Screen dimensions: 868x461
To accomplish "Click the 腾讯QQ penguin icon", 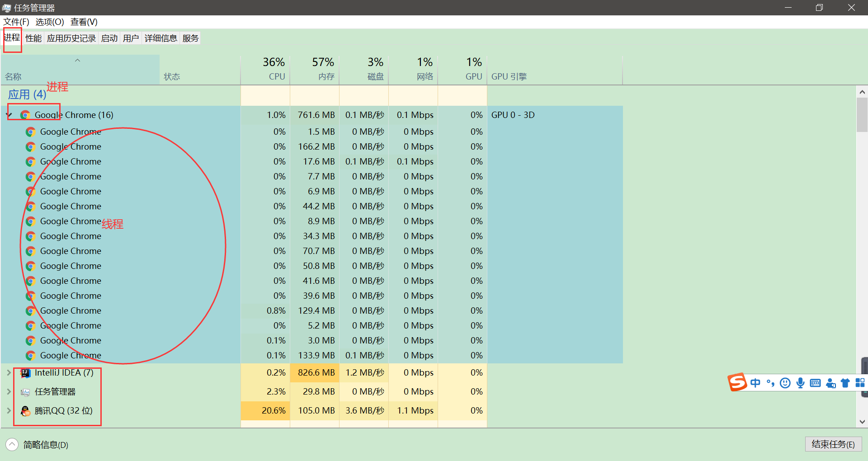I will coord(25,411).
